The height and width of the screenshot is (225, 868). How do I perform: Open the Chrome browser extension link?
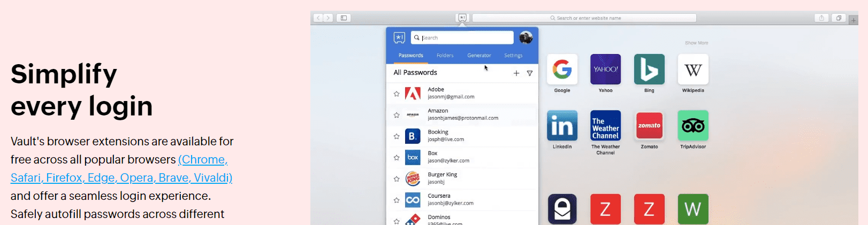(203, 159)
